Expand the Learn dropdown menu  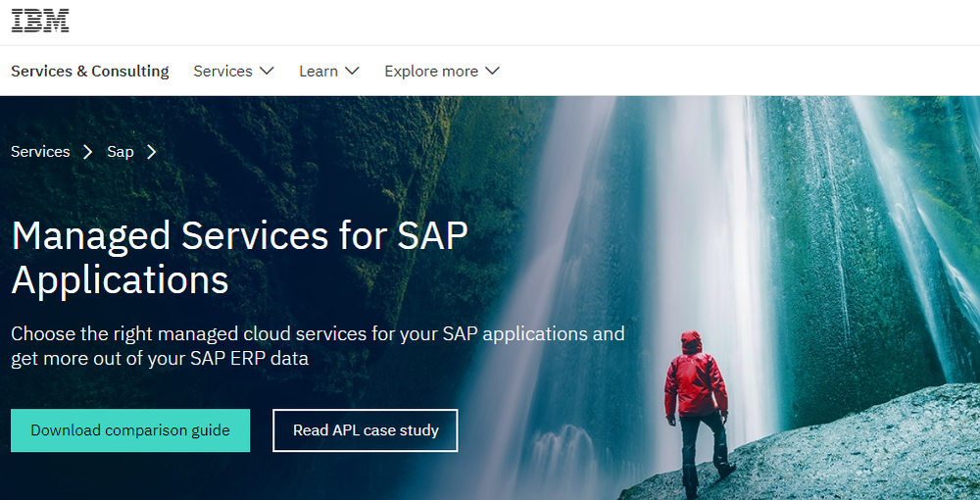point(329,72)
